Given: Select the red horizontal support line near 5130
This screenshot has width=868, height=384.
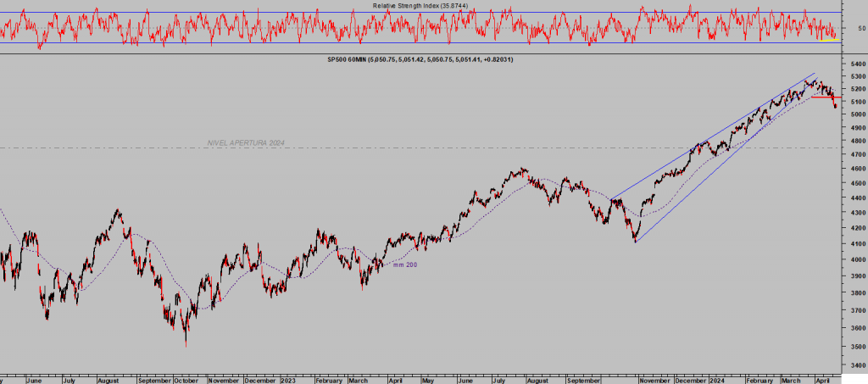Looking at the screenshot, I should pyautogui.click(x=826, y=97).
